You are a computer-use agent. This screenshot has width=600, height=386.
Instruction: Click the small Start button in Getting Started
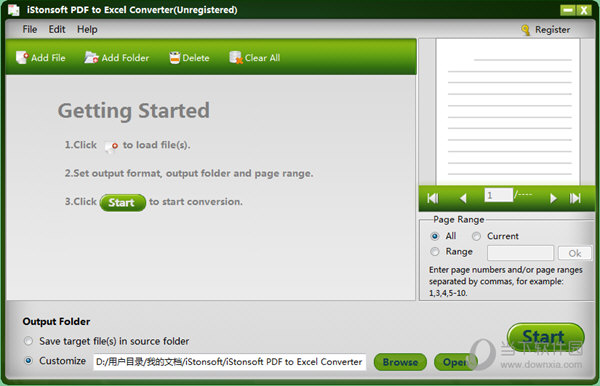click(122, 202)
